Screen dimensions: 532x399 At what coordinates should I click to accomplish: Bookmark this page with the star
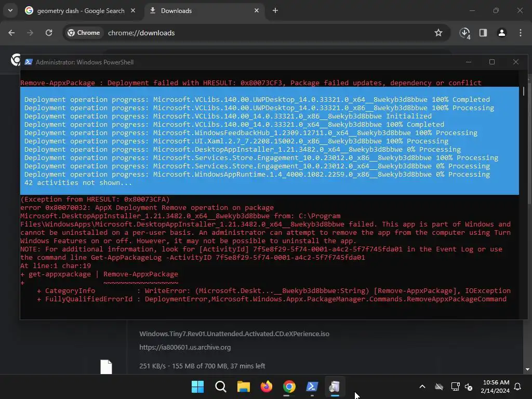tap(438, 33)
